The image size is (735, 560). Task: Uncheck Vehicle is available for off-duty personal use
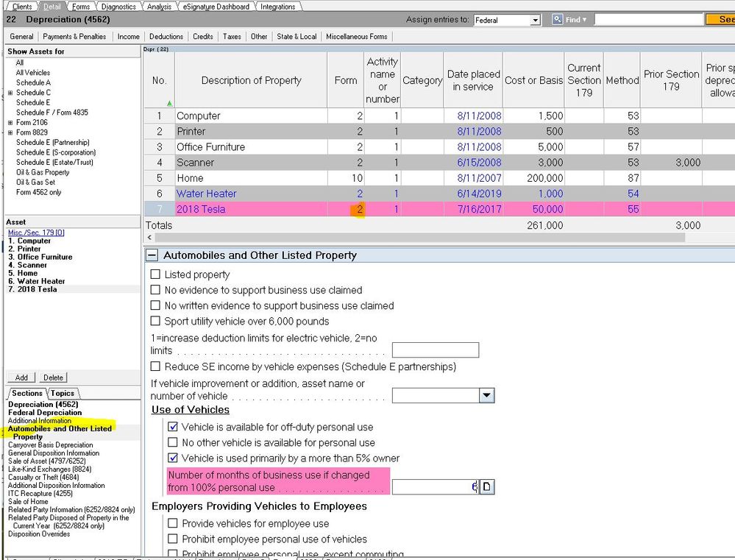pyautogui.click(x=173, y=427)
